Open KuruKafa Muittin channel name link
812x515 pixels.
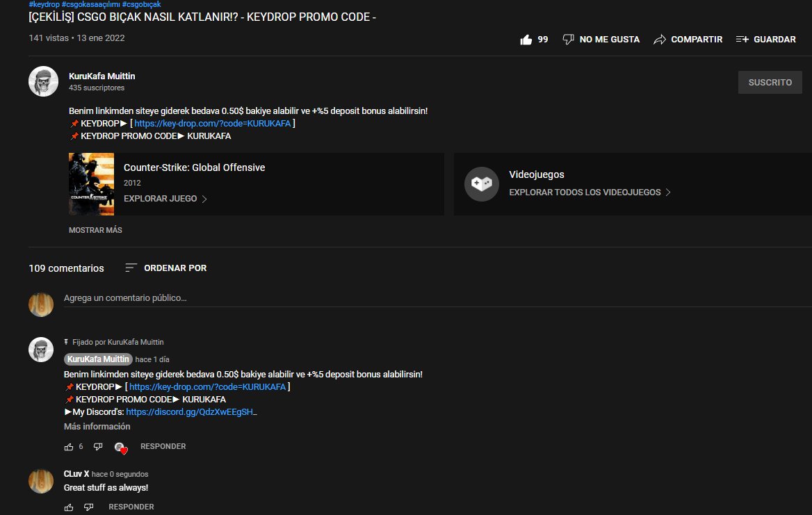[x=102, y=76]
